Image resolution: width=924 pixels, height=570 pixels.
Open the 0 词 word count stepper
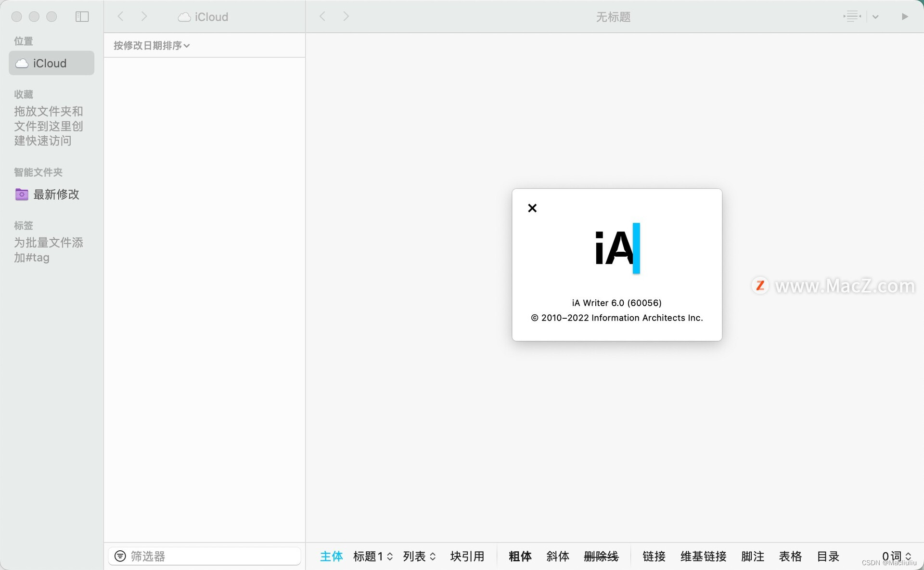tap(897, 557)
